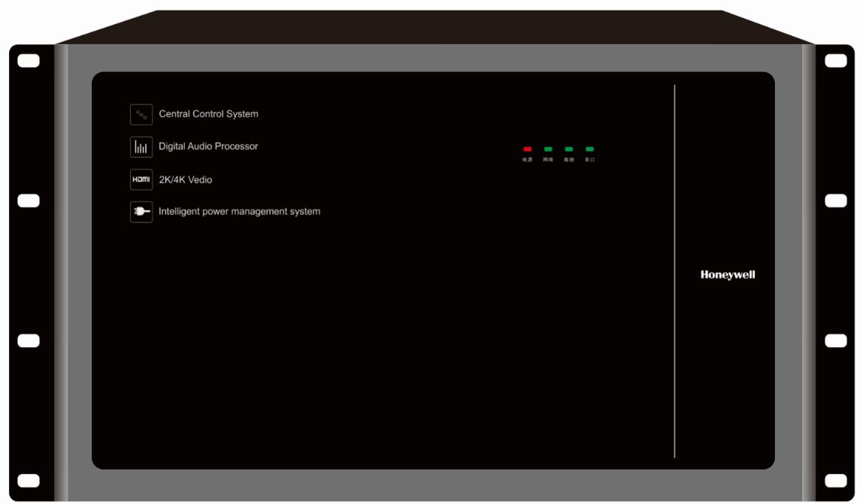Select the Intelligent power management system text
Viewport: 863px width, 504px height.
pos(239,212)
